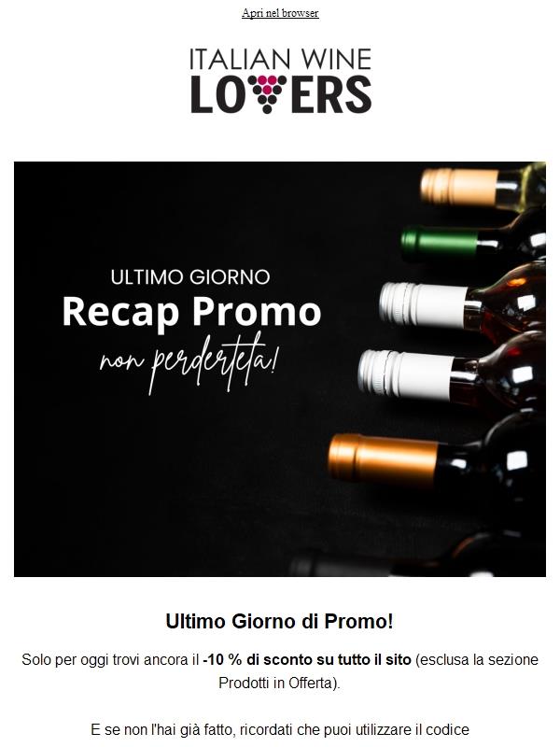The width and height of the screenshot is (560, 747).
Task: Open the 'Recap Promo' banner headline
Action: 191,312
